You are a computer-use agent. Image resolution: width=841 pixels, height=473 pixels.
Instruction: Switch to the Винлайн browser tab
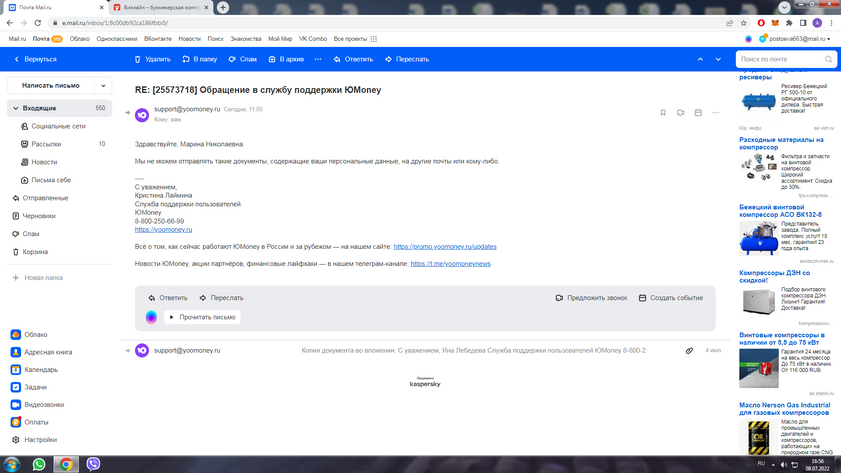point(161,8)
